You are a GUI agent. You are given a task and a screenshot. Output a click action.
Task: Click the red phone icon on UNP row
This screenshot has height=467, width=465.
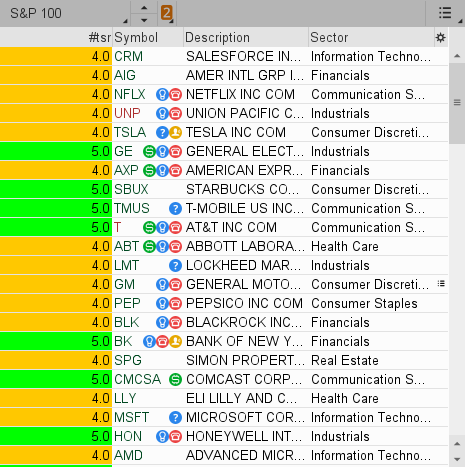pyautogui.click(x=175, y=114)
